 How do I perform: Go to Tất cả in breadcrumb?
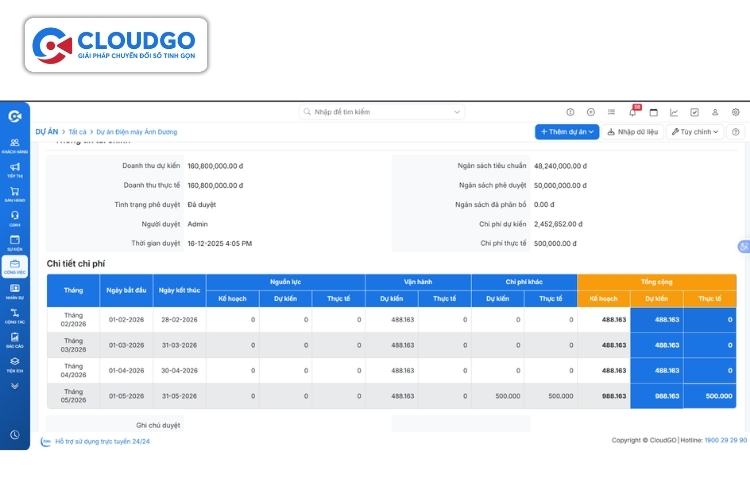(77, 131)
